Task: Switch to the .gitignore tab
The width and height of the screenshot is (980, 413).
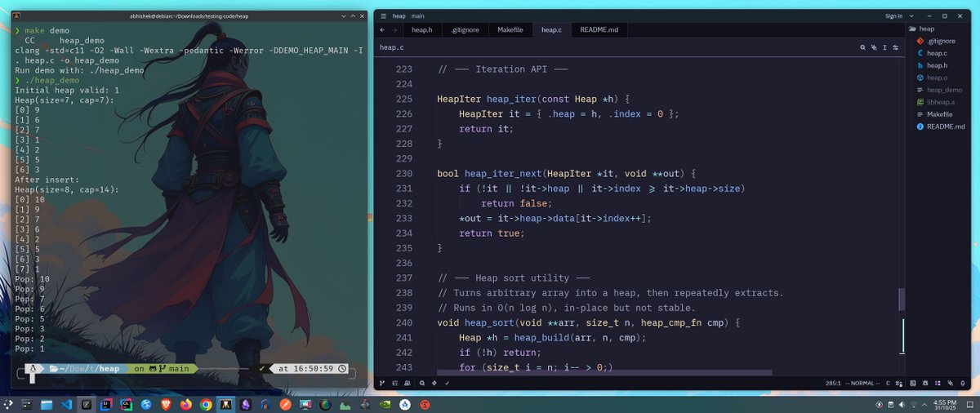Action: pos(465,30)
